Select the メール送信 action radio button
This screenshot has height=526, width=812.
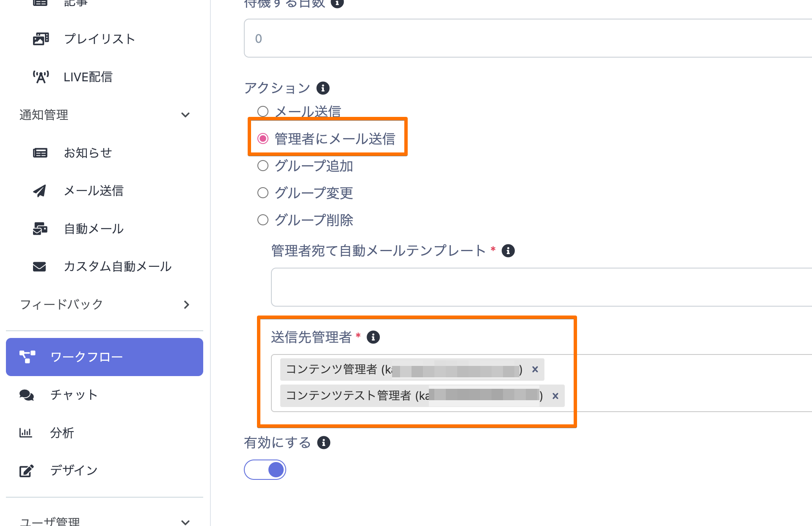(263, 111)
